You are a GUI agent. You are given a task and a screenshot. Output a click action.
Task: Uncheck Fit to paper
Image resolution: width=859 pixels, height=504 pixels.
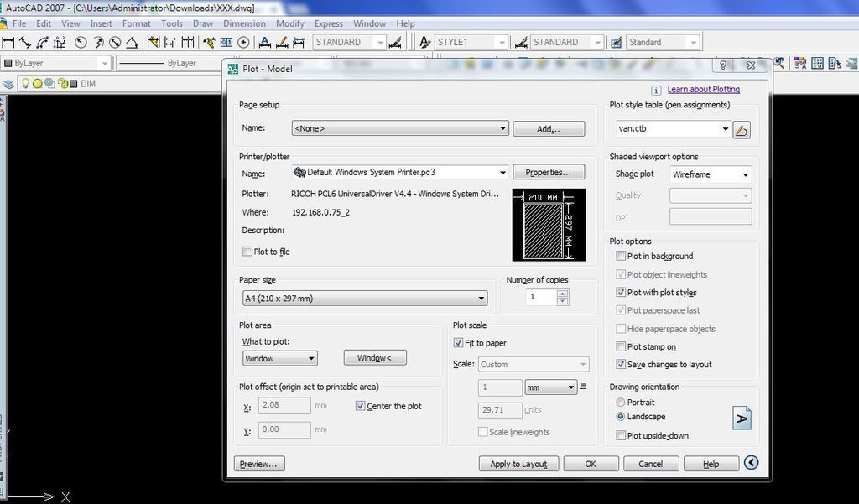pyautogui.click(x=458, y=343)
